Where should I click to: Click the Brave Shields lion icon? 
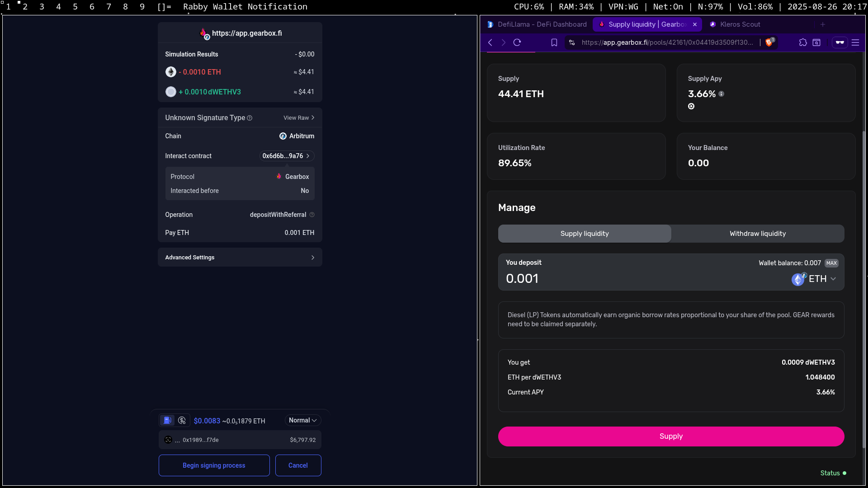coord(769,42)
